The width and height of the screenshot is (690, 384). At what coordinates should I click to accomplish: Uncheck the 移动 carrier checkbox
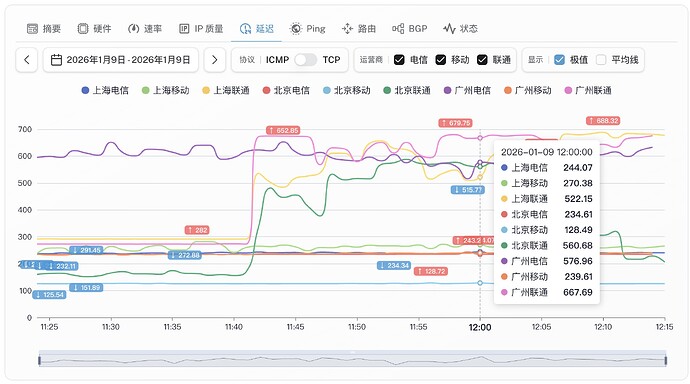coord(440,60)
